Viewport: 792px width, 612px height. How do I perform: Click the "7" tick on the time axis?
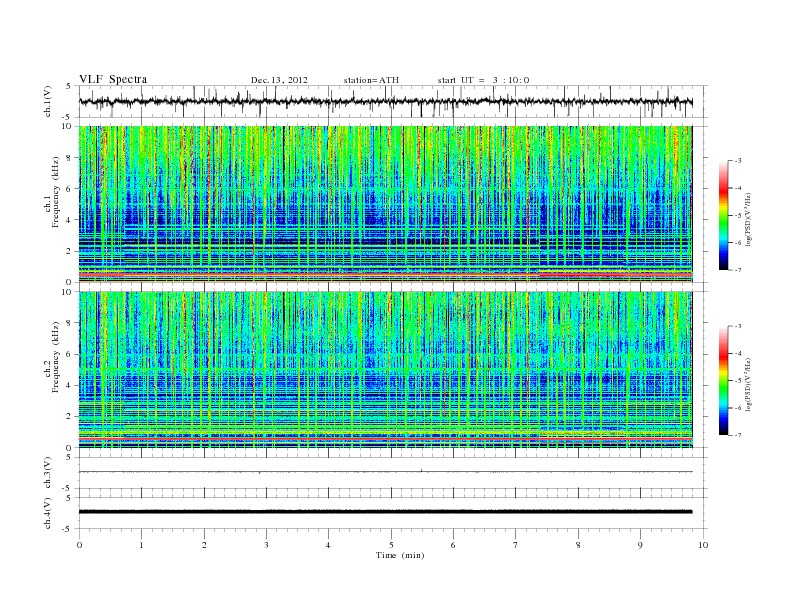coord(516,545)
